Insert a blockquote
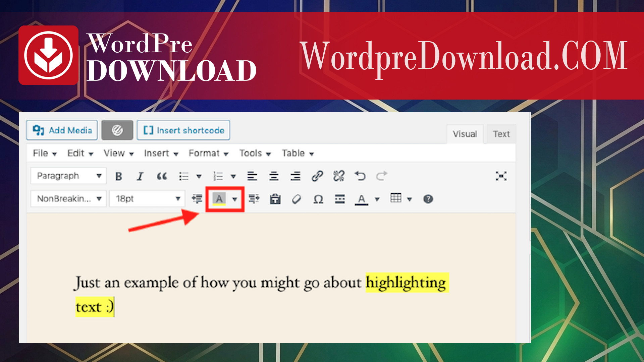This screenshot has width=644, height=362. point(162,176)
